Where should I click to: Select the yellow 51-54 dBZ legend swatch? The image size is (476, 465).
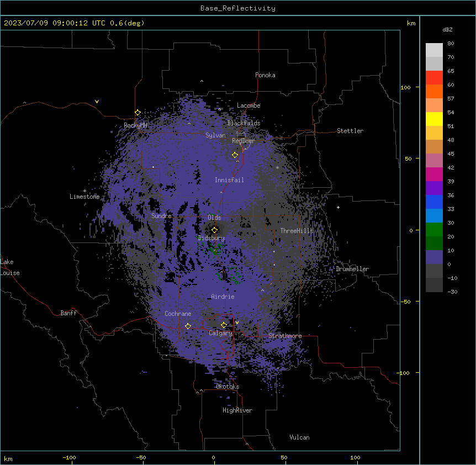(434, 119)
